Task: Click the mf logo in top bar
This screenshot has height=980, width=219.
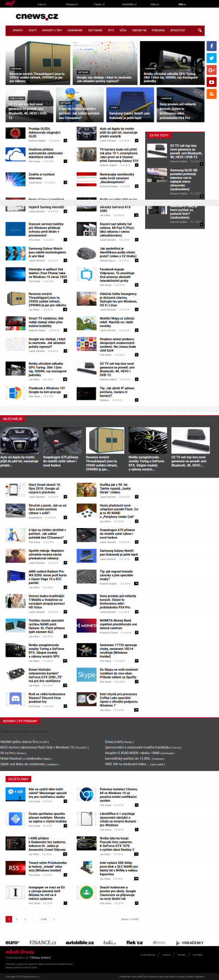Action: click(10, 3)
